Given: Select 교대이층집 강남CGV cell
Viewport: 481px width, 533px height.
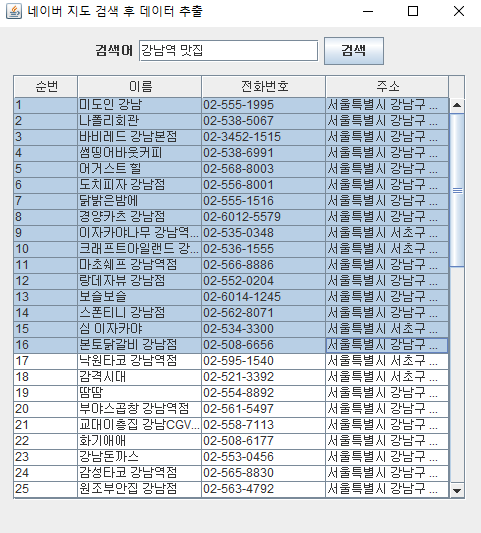Looking at the screenshot, I should click(x=140, y=425).
